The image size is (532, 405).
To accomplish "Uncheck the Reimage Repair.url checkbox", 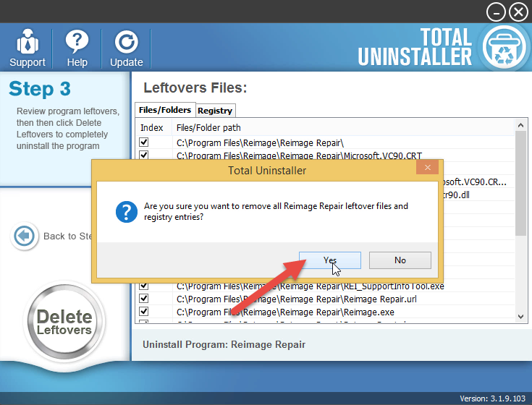I will point(144,298).
